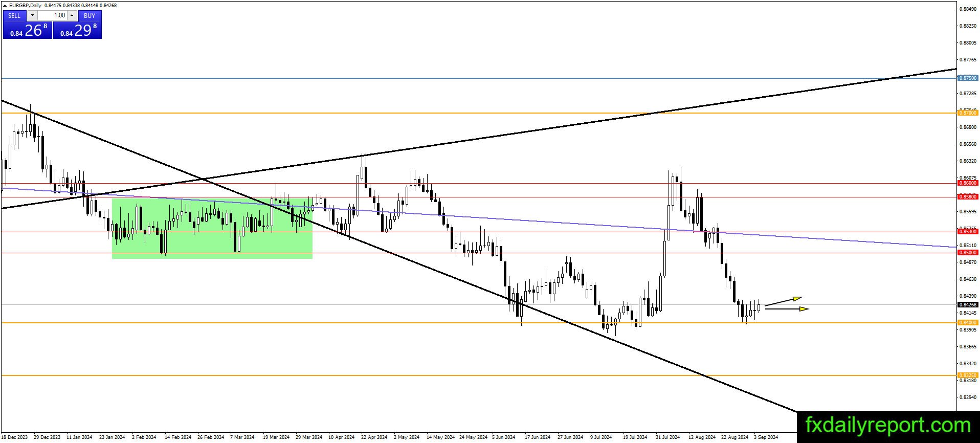Click the 0.87765 price axis value
The height and width of the screenshot is (443, 980).
[x=968, y=60]
